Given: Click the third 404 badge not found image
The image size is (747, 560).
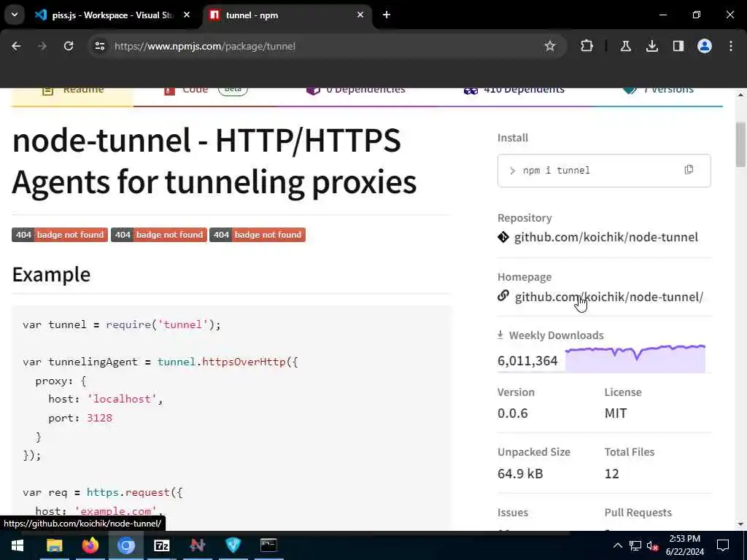Looking at the screenshot, I should coord(258,235).
